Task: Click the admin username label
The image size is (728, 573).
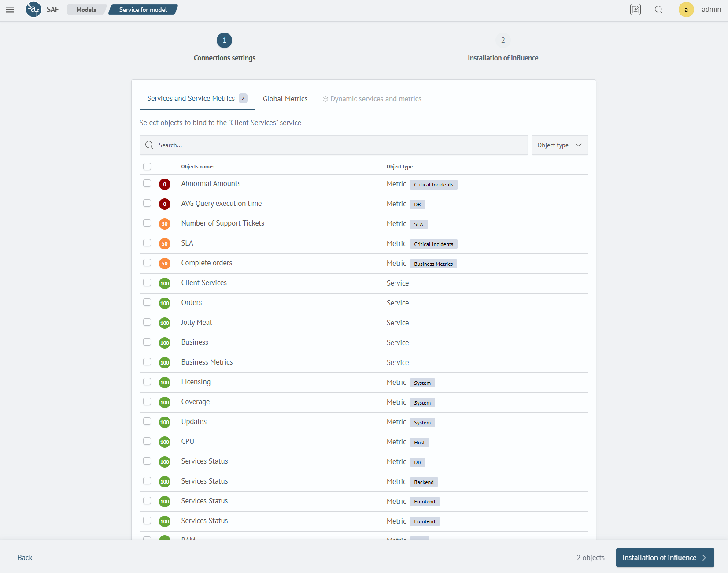Action: click(711, 10)
